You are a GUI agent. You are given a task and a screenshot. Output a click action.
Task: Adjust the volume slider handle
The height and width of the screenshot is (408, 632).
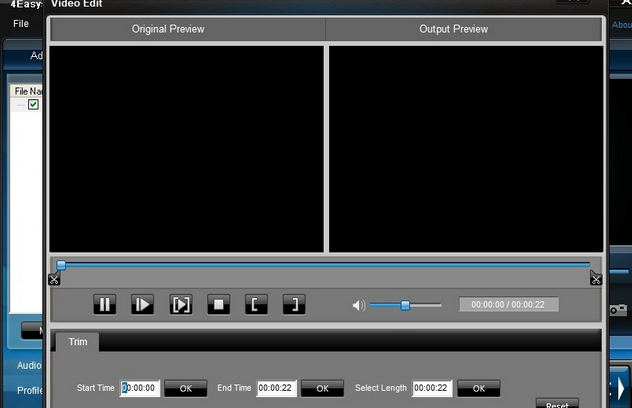point(405,305)
